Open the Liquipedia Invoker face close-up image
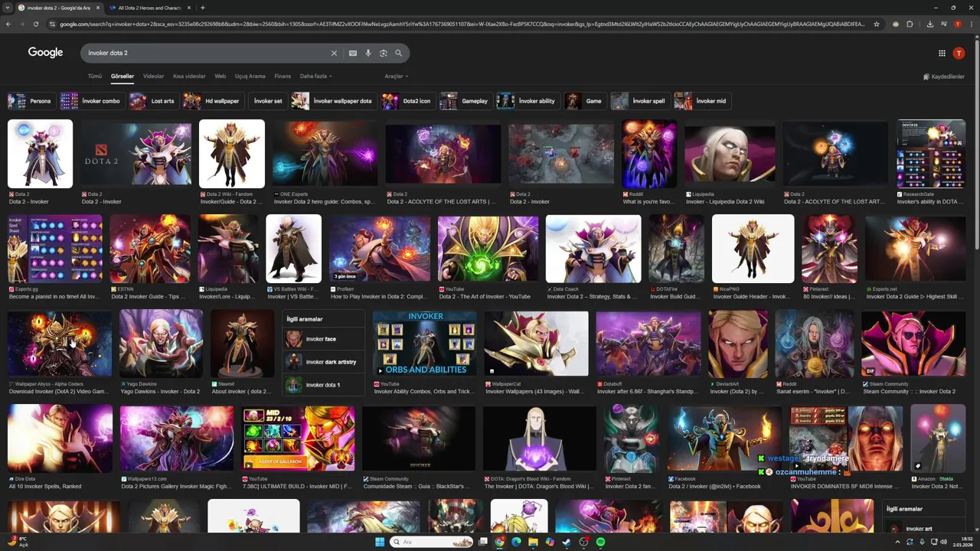The height and width of the screenshot is (551, 980). point(730,154)
